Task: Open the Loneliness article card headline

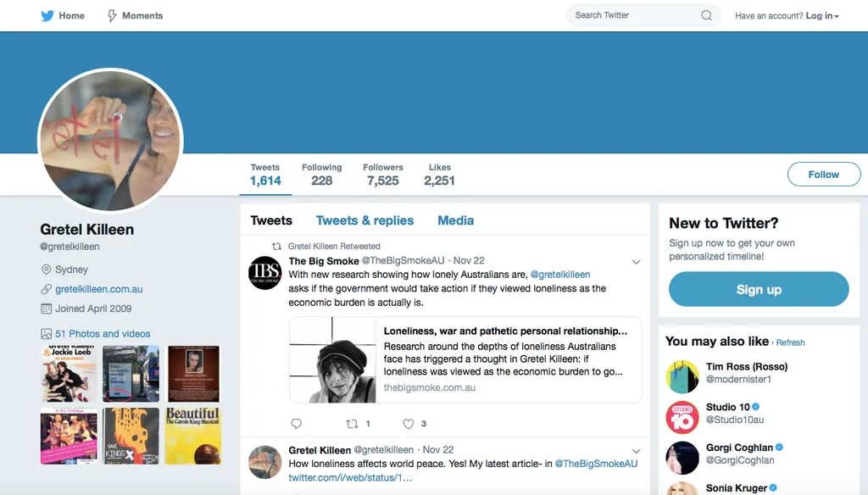Action: (x=505, y=331)
